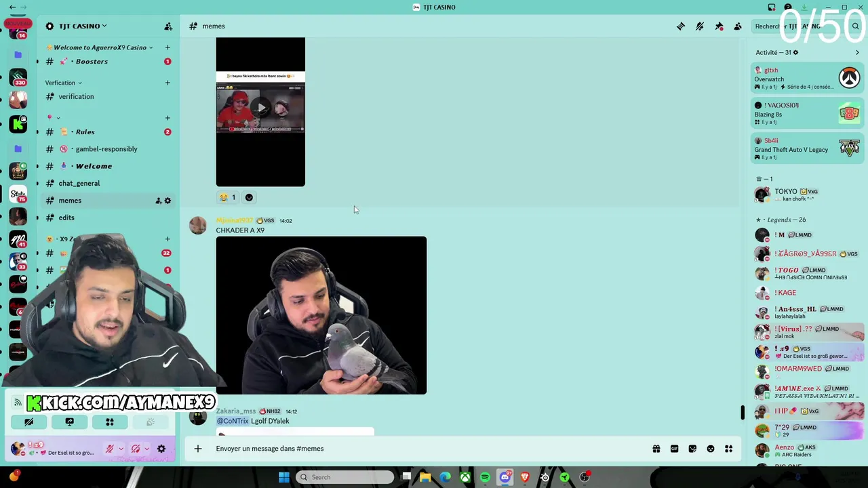Click the chat scrollbar thumb
Viewport: 868px width, 488px height.
742,412
